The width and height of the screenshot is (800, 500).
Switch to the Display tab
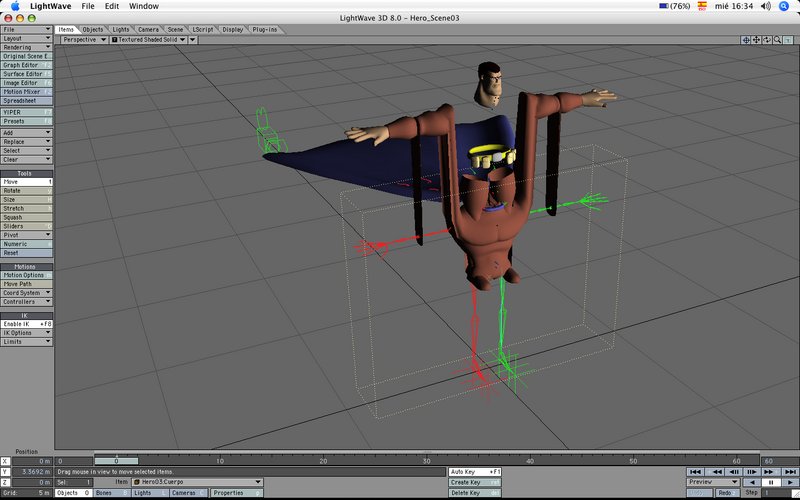[x=233, y=30]
